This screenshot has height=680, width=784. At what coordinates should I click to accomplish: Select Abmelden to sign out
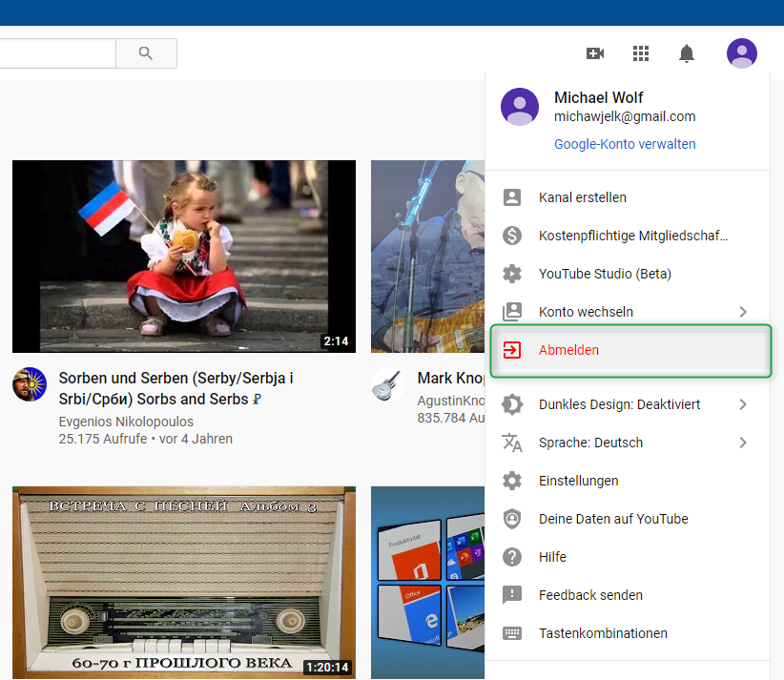coord(569,350)
